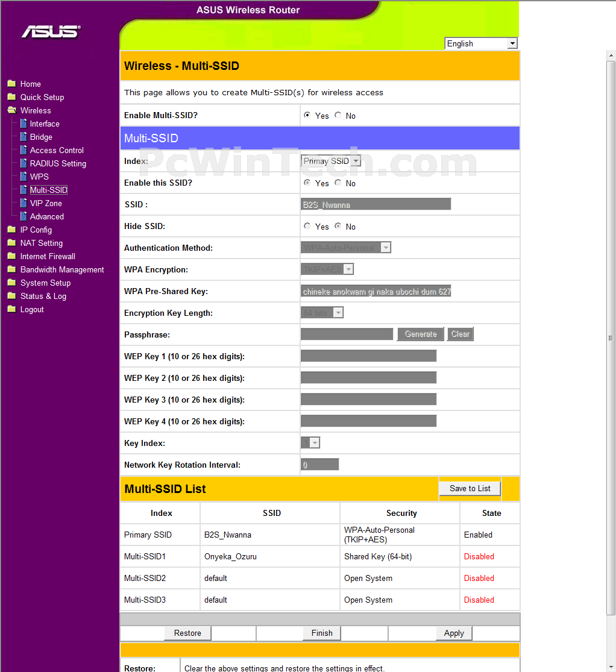Image resolution: width=616 pixels, height=672 pixels.
Task: Click the Status & Log folder icon
Action: 12,296
